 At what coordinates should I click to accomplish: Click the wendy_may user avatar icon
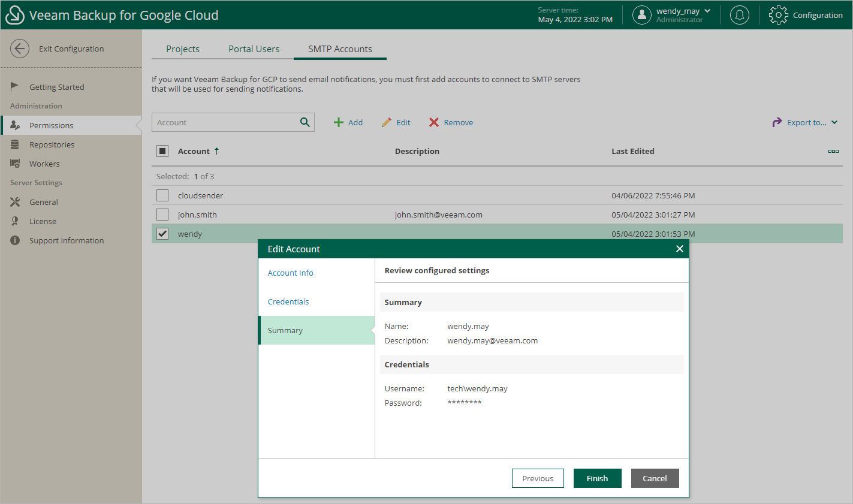pyautogui.click(x=642, y=15)
